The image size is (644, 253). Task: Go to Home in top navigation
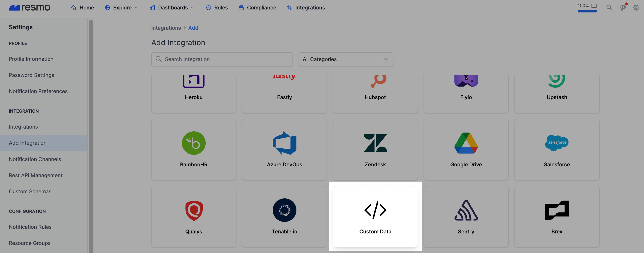82,8
